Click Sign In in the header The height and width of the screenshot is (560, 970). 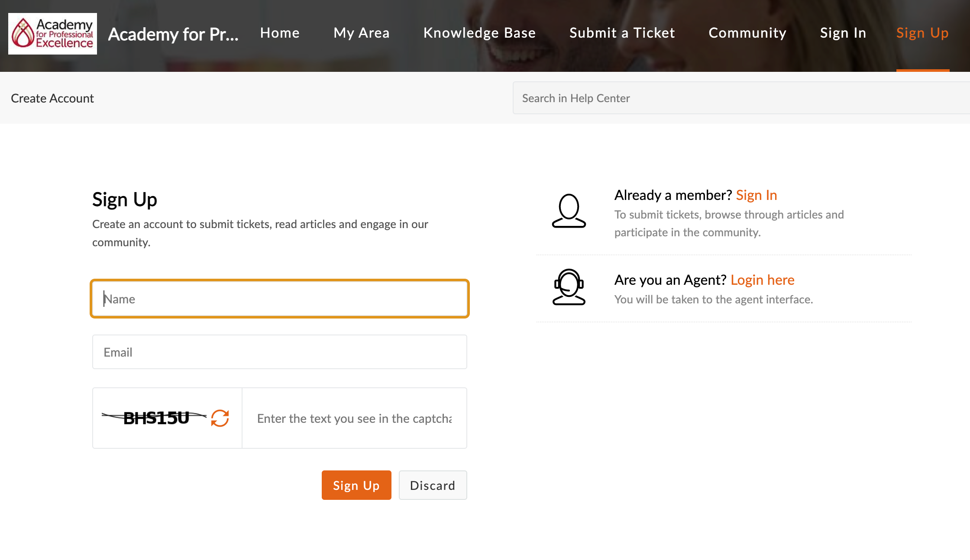pos(843,33)
